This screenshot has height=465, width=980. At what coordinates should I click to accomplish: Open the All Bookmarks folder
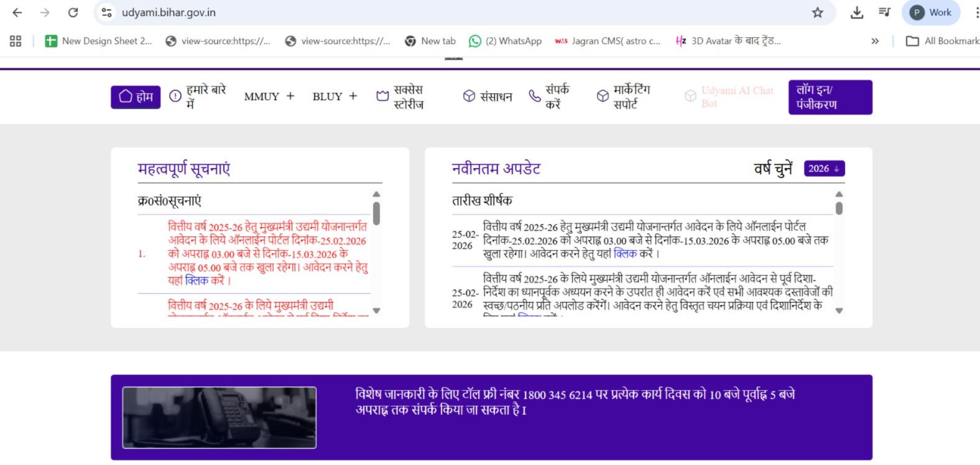pos(942,41)
